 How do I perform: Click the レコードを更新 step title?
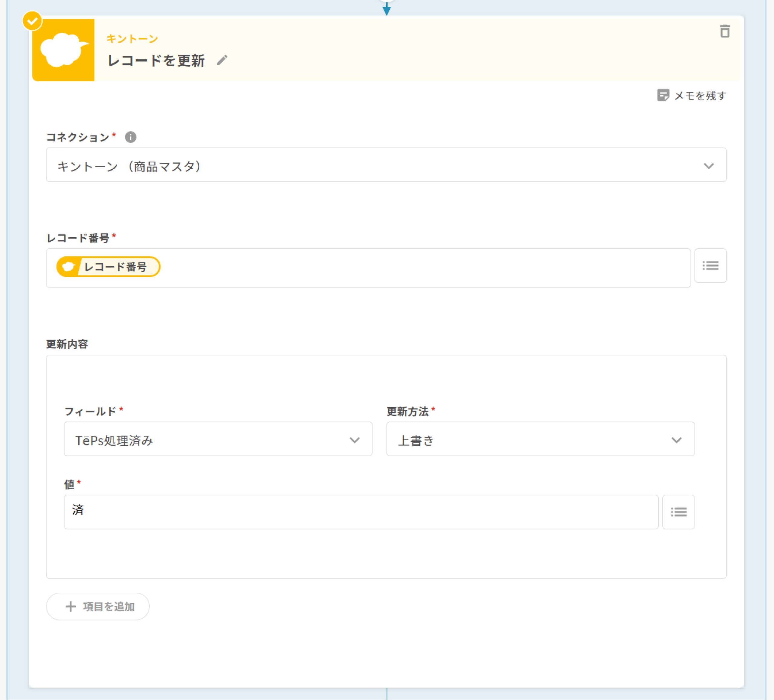[x=156, y=61]
